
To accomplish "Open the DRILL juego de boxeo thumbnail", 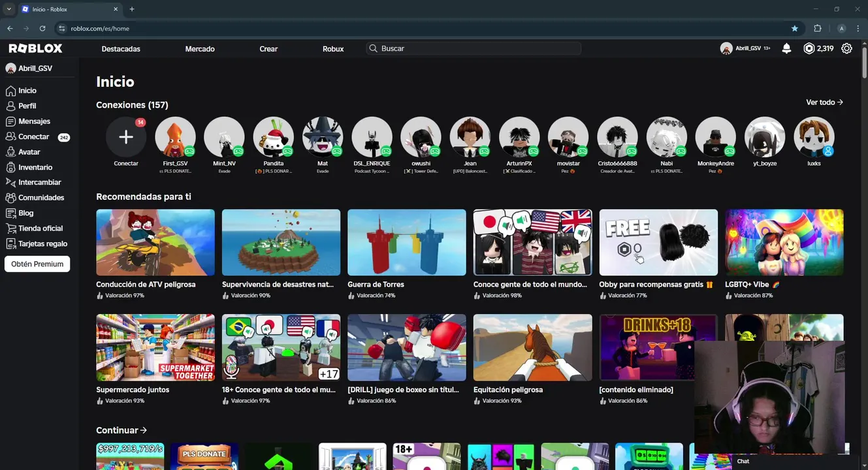I will pyautogui.click(x=407, y=347).
